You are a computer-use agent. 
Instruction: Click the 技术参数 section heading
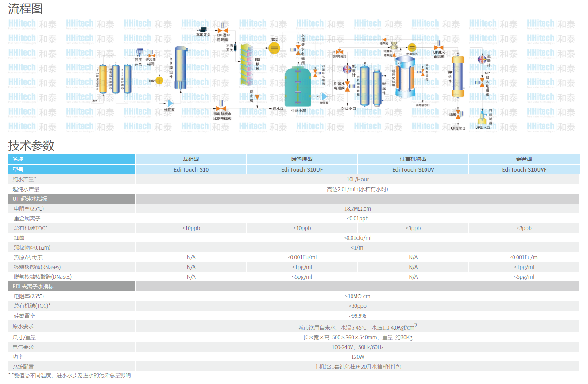(31, 145)
